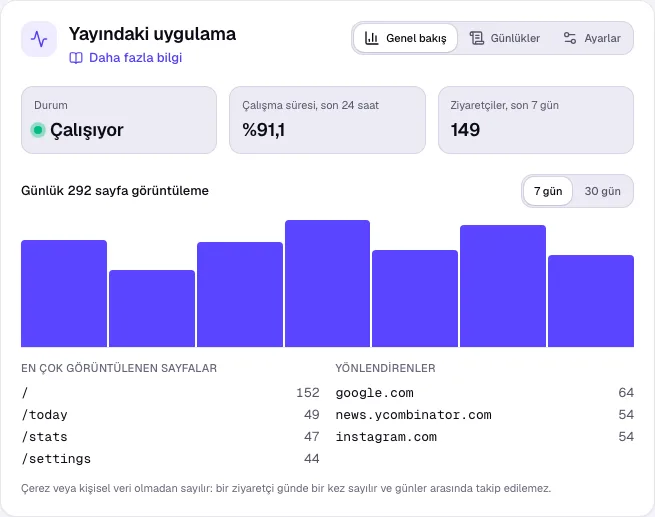Open the Daha fazla bilgi link

pyautogui.click(x=126, y=58)
